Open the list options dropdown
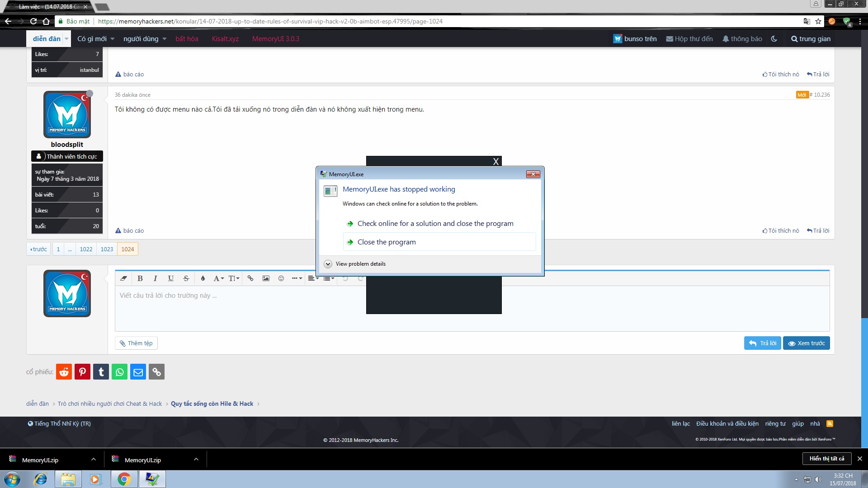The height and width of the screenshot is (488, 868). 329,278
